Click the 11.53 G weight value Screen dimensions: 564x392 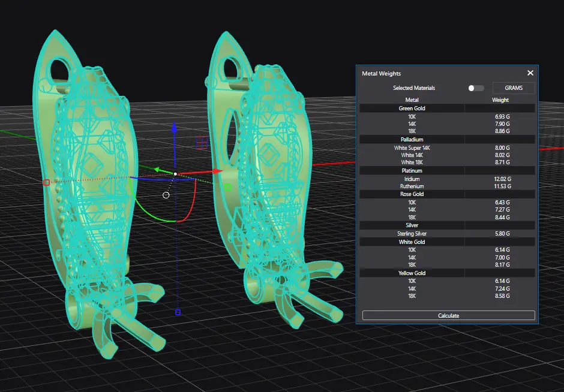[x=502, y=186]
